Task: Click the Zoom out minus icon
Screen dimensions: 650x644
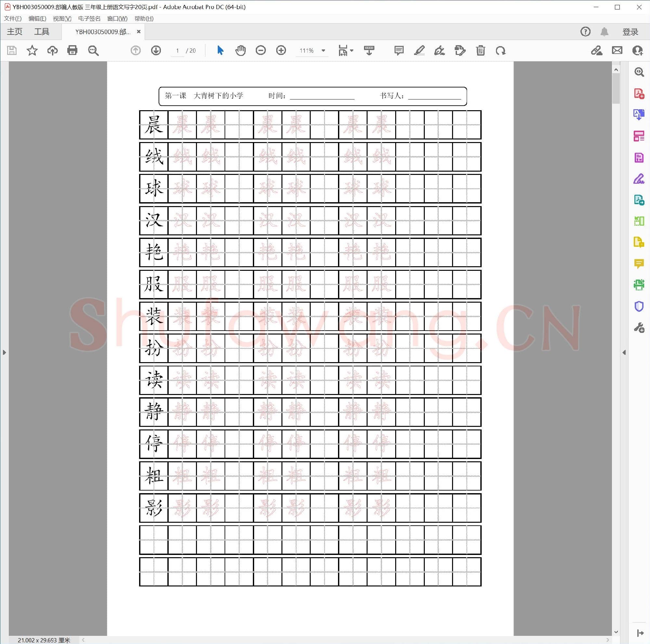Action: [x=261, y=50]
